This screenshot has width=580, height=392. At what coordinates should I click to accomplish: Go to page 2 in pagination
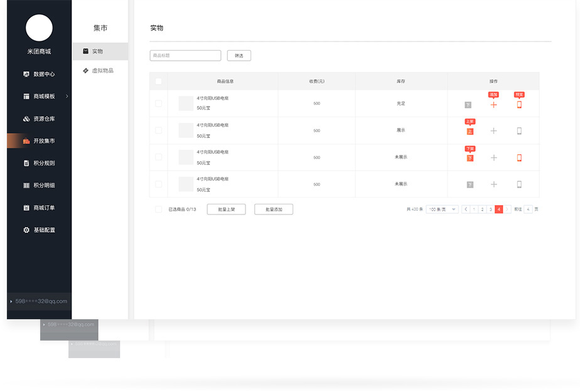(x=482, y=209)
